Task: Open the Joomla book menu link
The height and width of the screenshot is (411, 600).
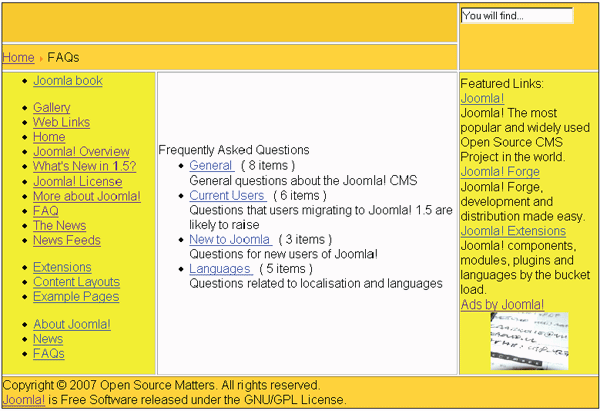Action: pyautogui.click(x=68, y=81)
